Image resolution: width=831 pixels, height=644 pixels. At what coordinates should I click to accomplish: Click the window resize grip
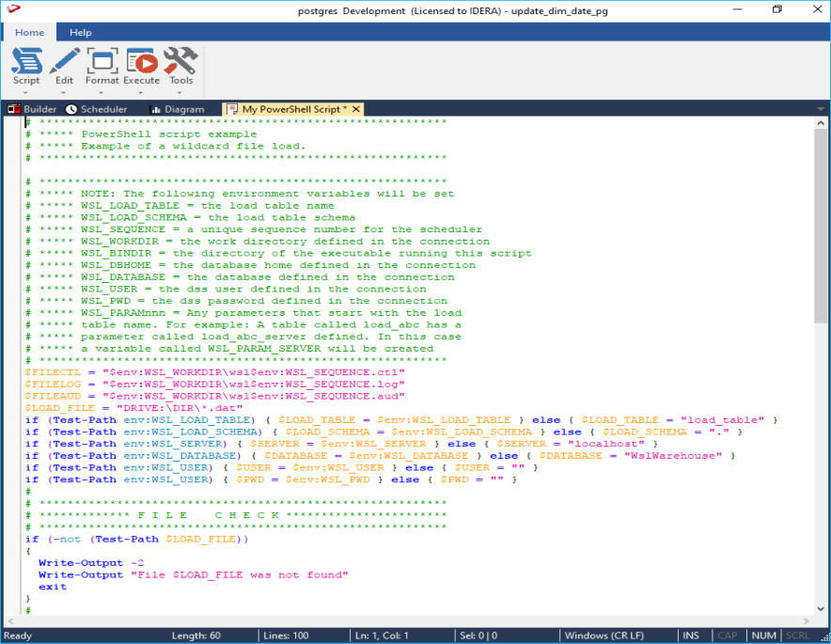pyautogui.click(x=824, y=637)
